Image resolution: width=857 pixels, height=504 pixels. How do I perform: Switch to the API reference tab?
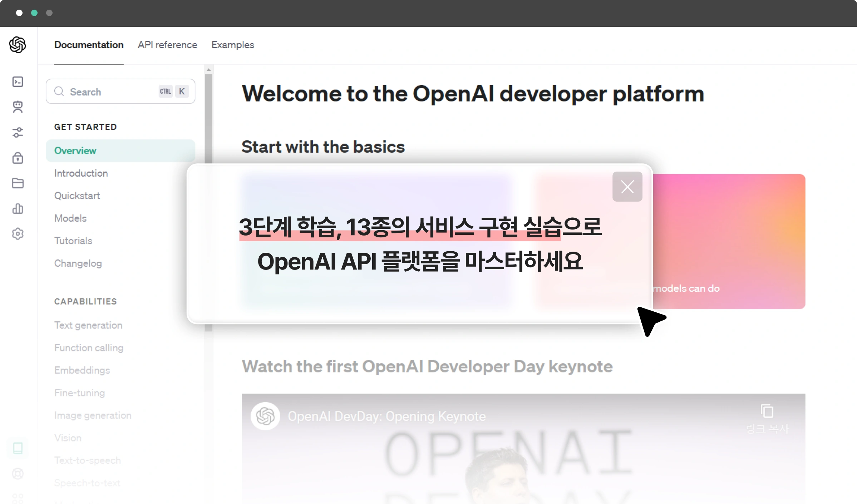point(167,45)
